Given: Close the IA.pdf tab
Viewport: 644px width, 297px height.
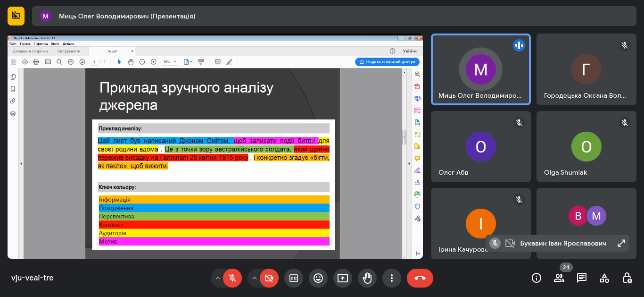Looking at the screenshot, I should (132, 51).
